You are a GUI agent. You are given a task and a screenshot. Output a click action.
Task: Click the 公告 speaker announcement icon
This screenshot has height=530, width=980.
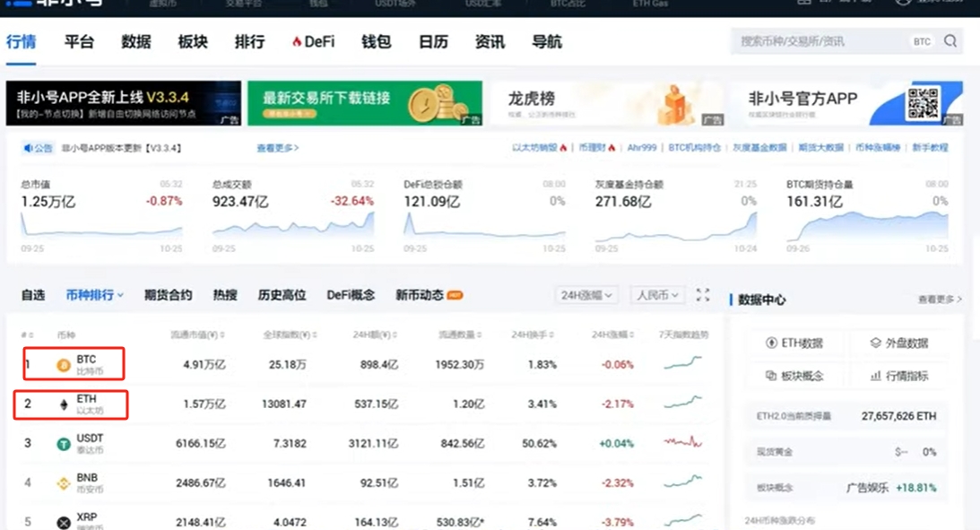(x=28, y=148)
